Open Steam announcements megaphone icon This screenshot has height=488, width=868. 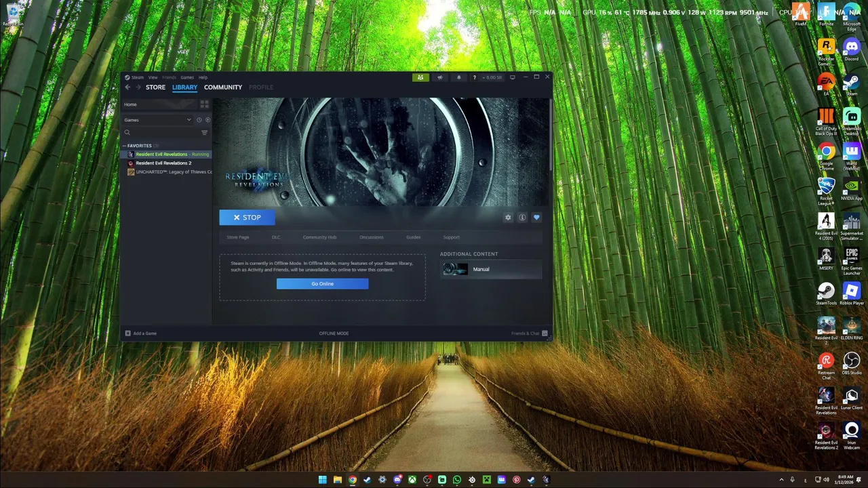(x=439, y=77)
